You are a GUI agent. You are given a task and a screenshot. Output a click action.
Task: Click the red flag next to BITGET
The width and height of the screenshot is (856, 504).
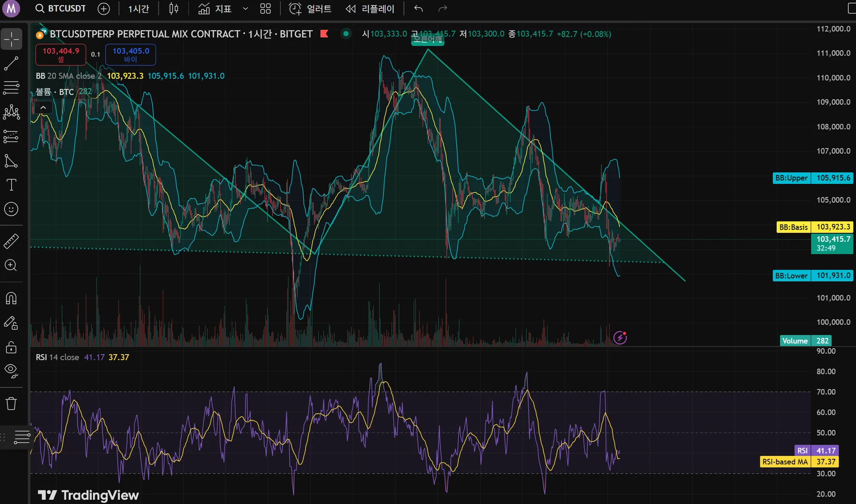[x=325, y=34]
